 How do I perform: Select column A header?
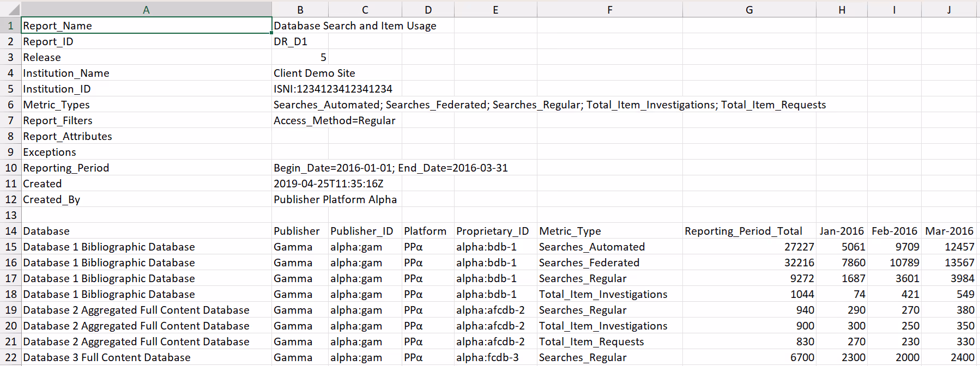146,9
